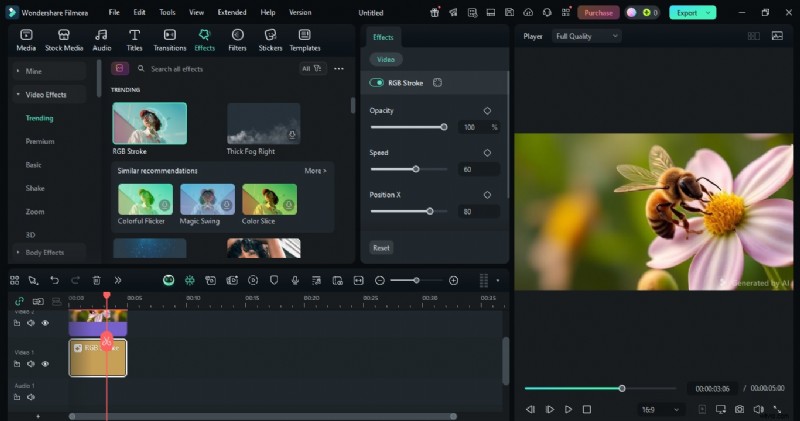Click the Reset button
Image resolution: width=800 pixels, height=421 pixels.
381,247
